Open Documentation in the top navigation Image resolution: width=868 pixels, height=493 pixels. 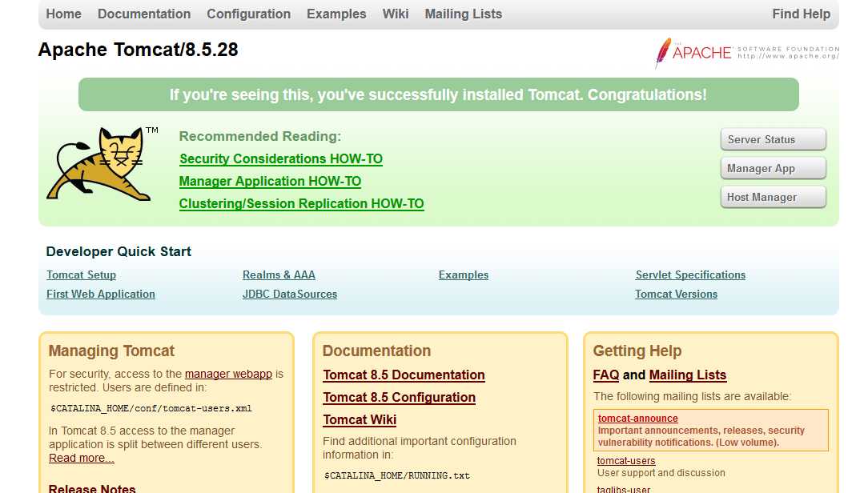point(144,14)
